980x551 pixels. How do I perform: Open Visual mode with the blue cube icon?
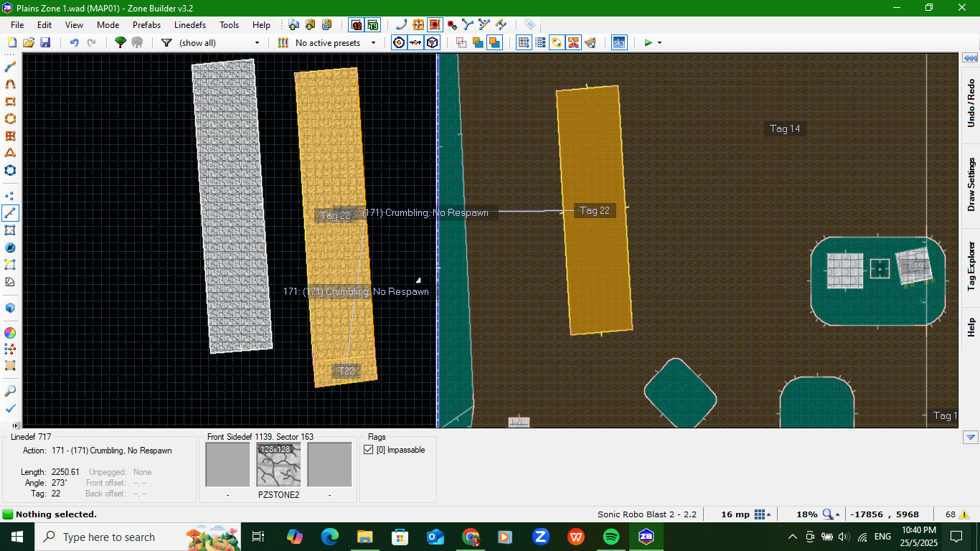click(10, 308)
